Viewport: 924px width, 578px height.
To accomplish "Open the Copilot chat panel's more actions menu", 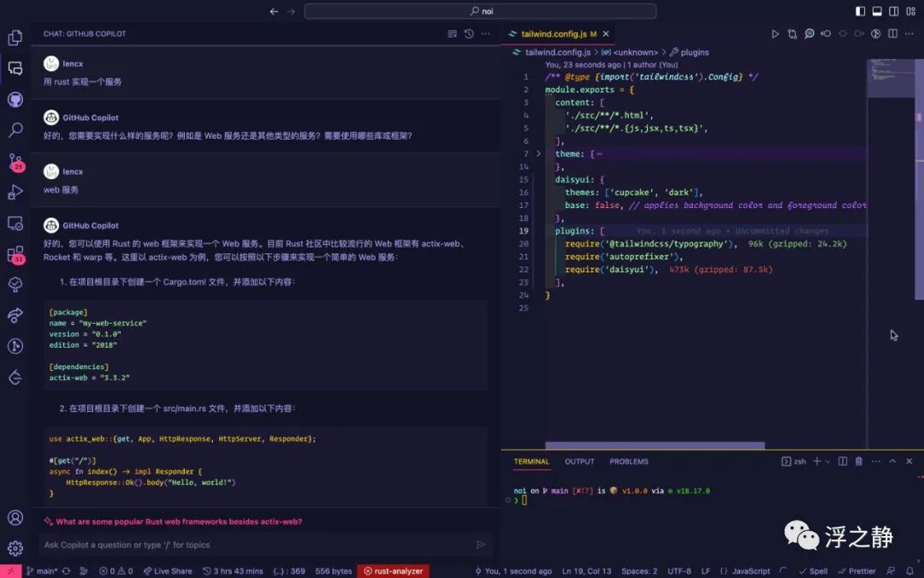I will (x=486, y=33).
